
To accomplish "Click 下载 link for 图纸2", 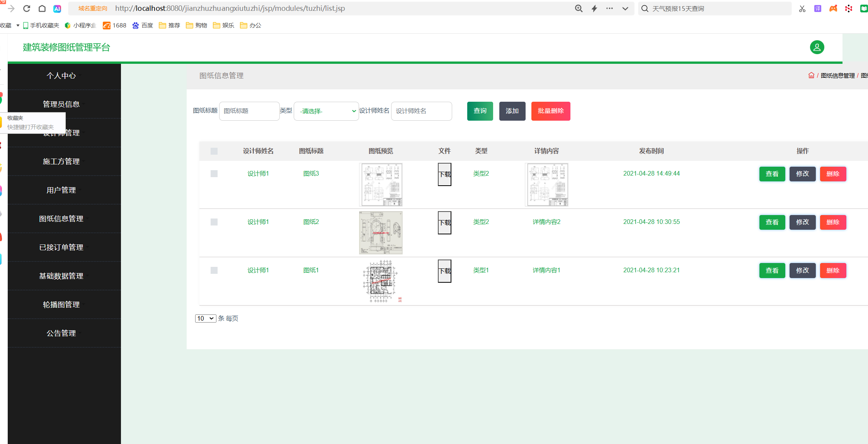I will coord(444,222).
